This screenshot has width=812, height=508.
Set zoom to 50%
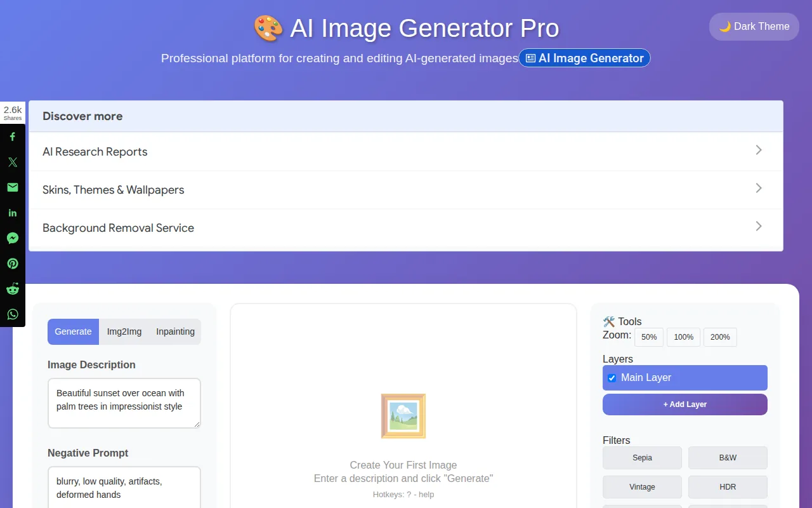click(649, 337)
